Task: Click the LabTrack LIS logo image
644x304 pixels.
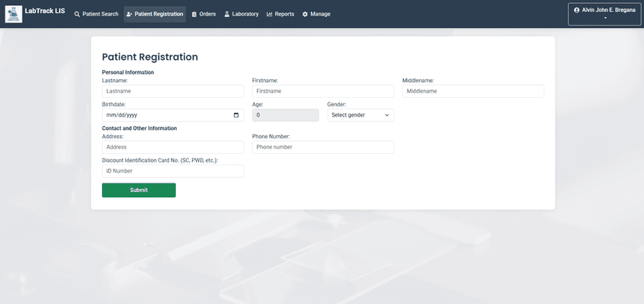Action: (13, 14)
